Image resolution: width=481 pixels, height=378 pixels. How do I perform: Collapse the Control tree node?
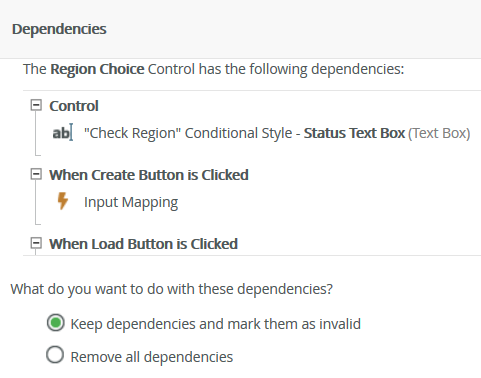pos(36,105)
